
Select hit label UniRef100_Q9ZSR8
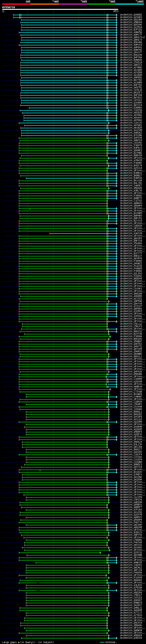click(x=131, y=20)
